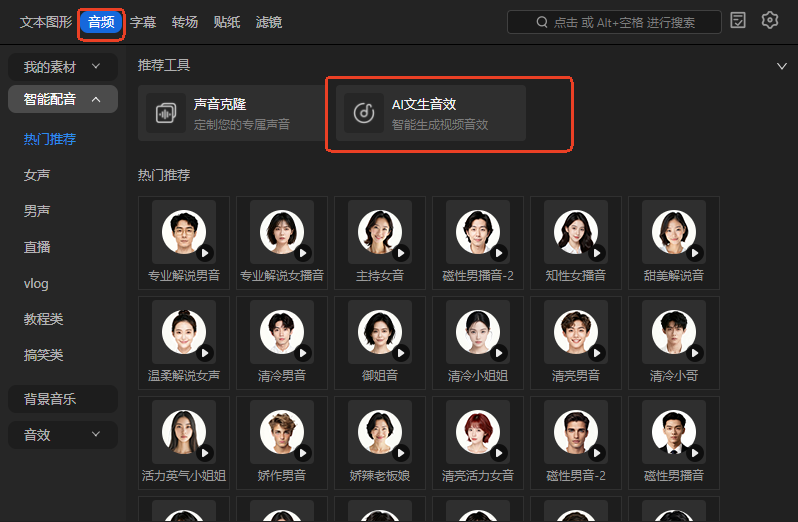Switch to the 滤镜 tab
Screen dimensions: 798x522
[268, 22]
